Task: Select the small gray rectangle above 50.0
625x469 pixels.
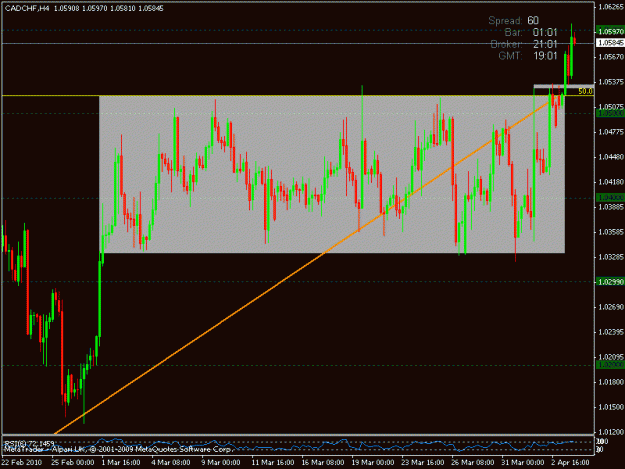Action: click(564, 86)
